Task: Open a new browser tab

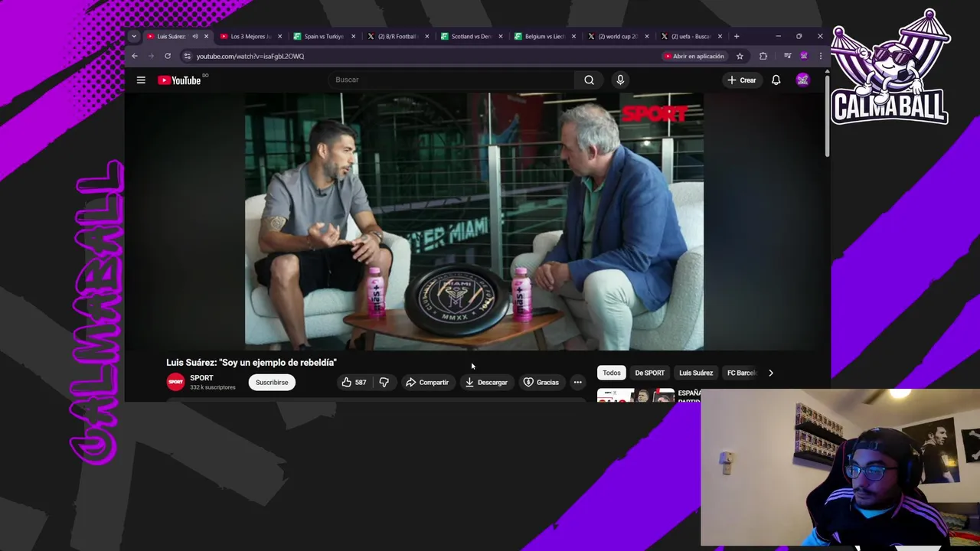Action: tap(737, 36)
